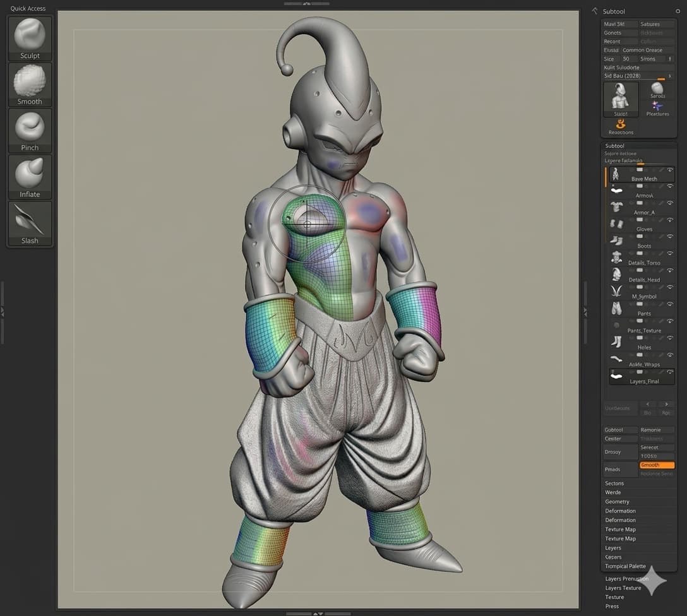Toggle visibility of M_Symbol
Screen dimensions: 687x616
pos(670,287)
